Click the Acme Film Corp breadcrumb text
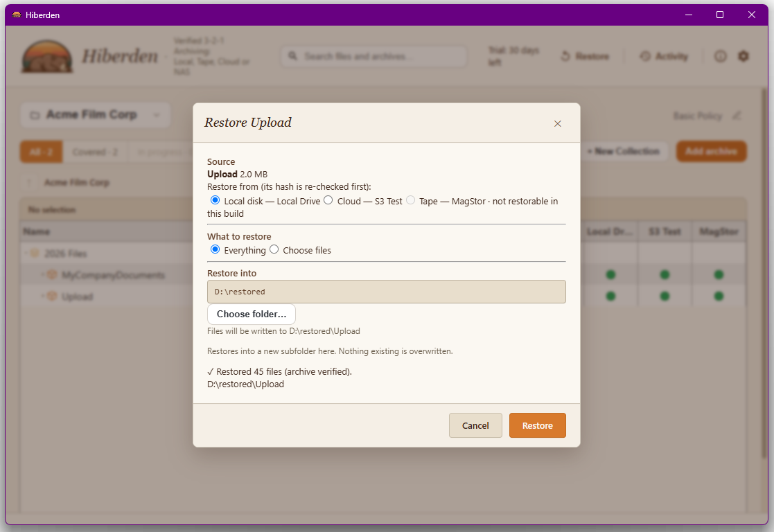 pyautogui.click(x=77, y=183)
